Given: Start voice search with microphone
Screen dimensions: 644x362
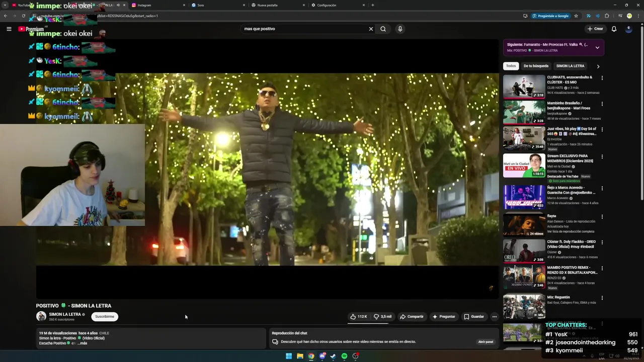Looking at the screenshot, I should click(x=400, y=29).
